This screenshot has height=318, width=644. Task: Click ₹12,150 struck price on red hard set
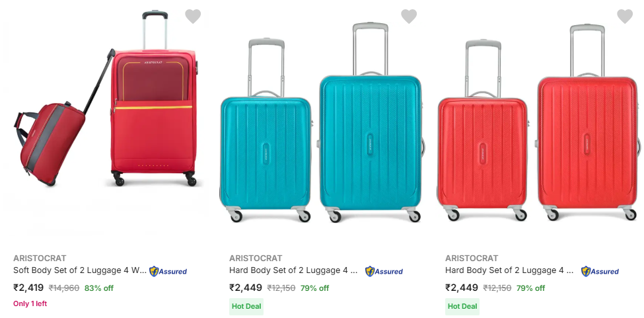(497, 288)
